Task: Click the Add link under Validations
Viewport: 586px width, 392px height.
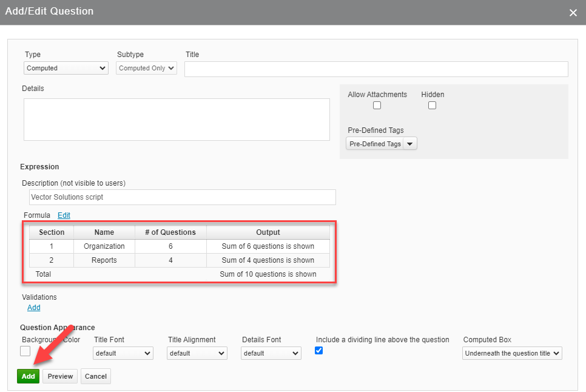Action: 34,308
